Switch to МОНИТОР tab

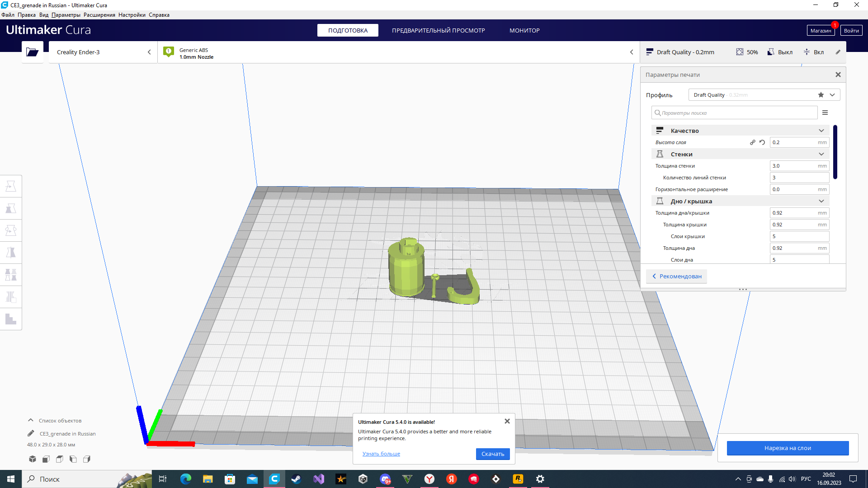524,30
